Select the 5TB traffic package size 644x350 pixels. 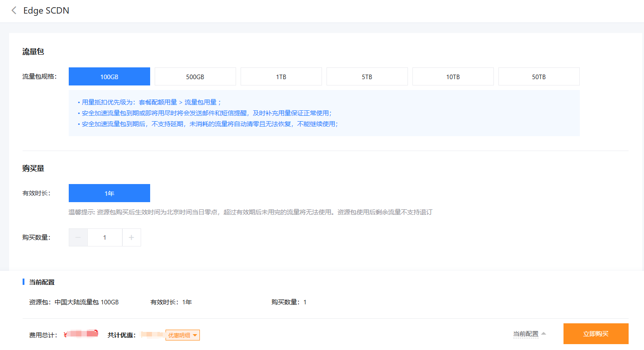coord(367,77)
